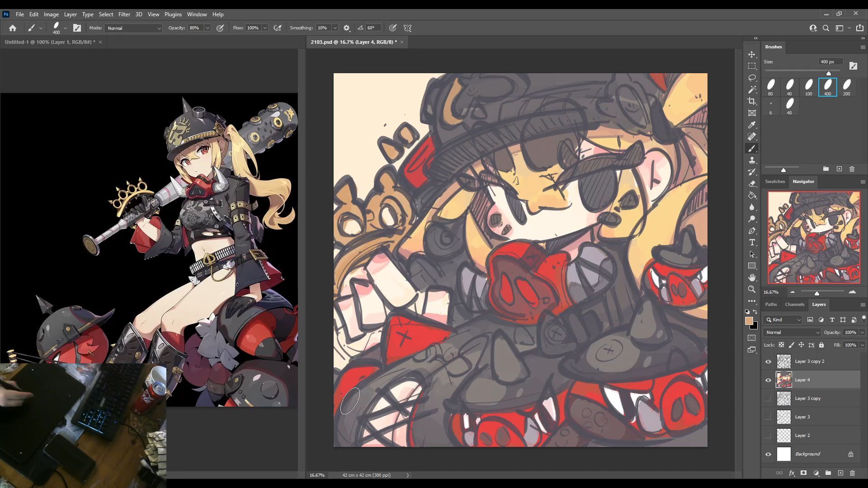This screenshot has width=868, height=488.
Task: Click the foreground color swatch
Action: click(x=749, y=320)
